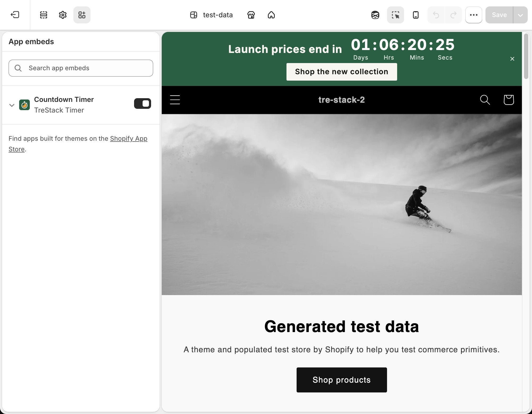Viewport: 532px width, 414px height.
Task: Click the storefront search magnifier icon
Action: pos(485,100)
